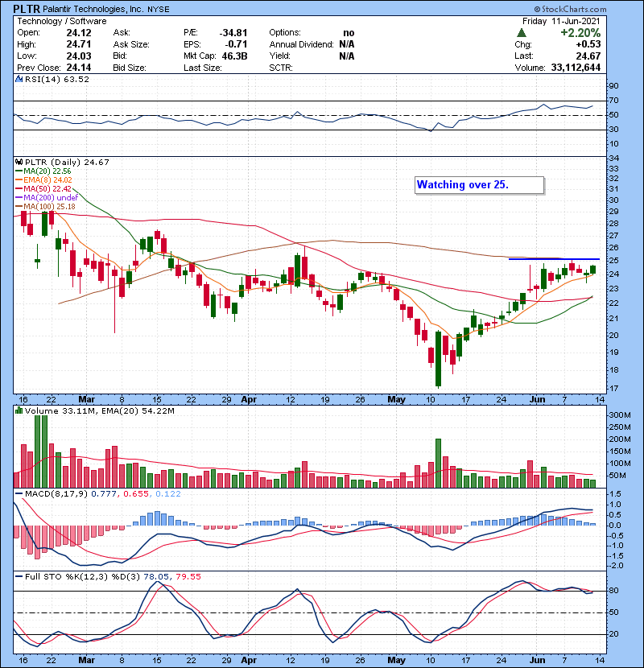Select the PLTR ticker symbol in the header
Image resolution: width=644 pixels, height=668 pixels.
(27, 9)
